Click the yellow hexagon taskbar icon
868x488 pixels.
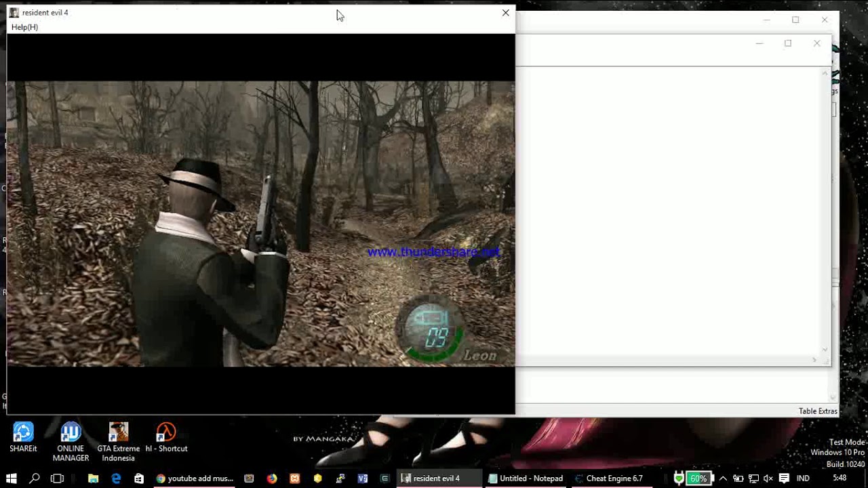317,479
